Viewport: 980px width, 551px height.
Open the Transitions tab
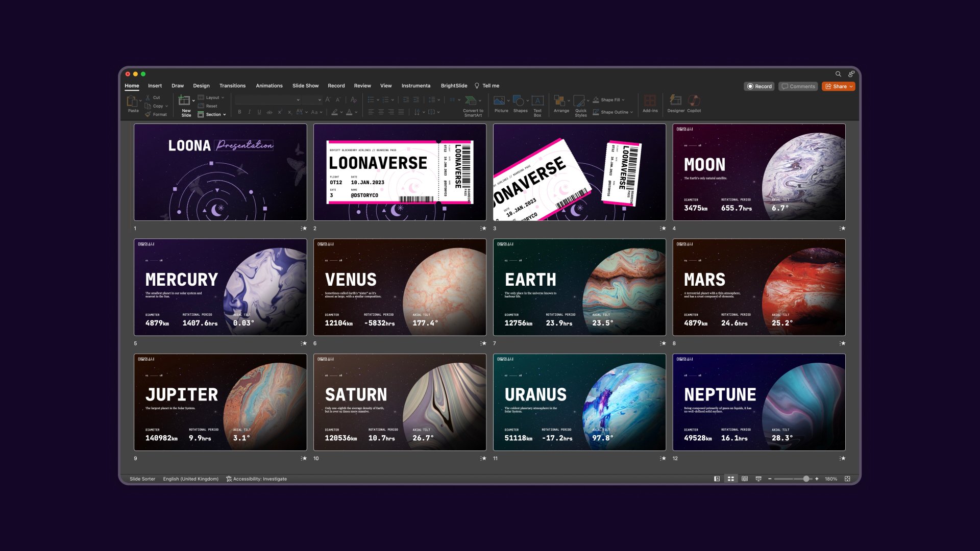[232, 86]
